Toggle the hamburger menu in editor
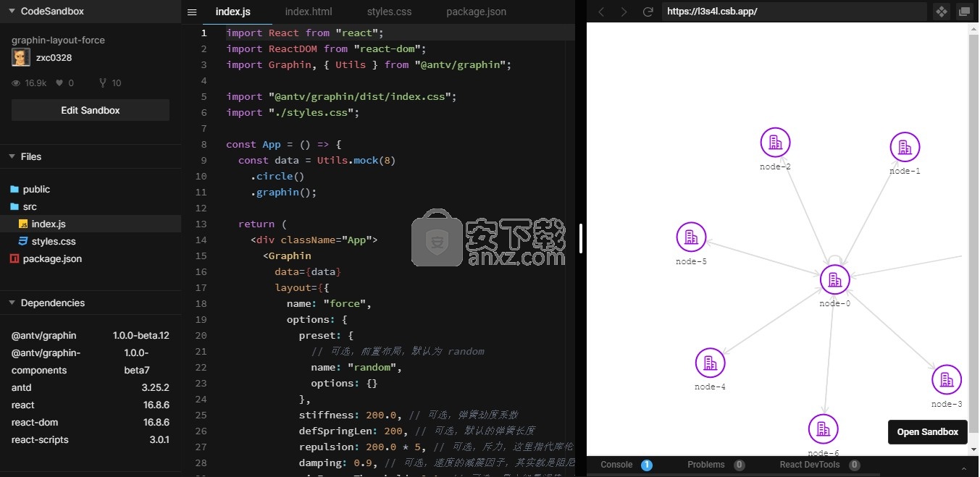980x477 pixels. pyautogui.click(x=192, y=12)
